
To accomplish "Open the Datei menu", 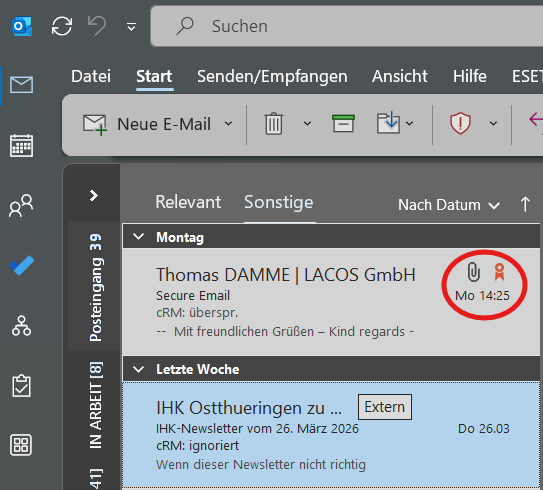I will pos(91,76).
